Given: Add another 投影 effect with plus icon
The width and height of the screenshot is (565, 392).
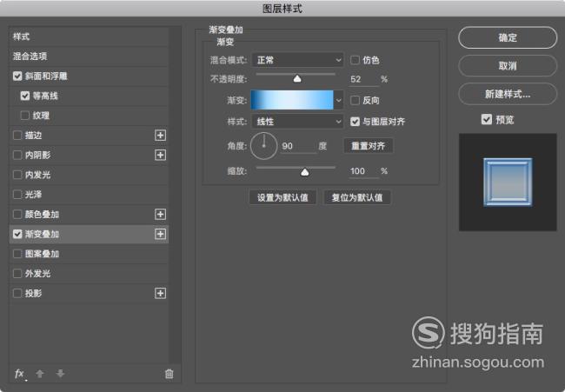Looking at the screenshot, I should (x=160, y=293).
